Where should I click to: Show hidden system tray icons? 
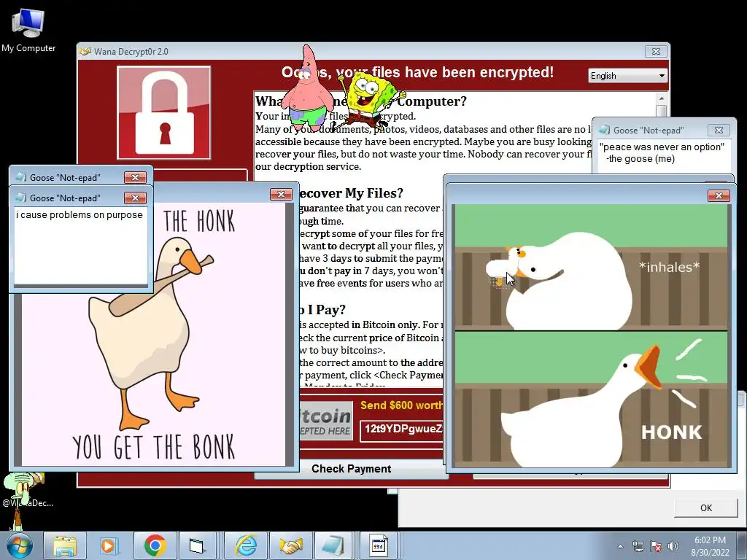[620, 547]
